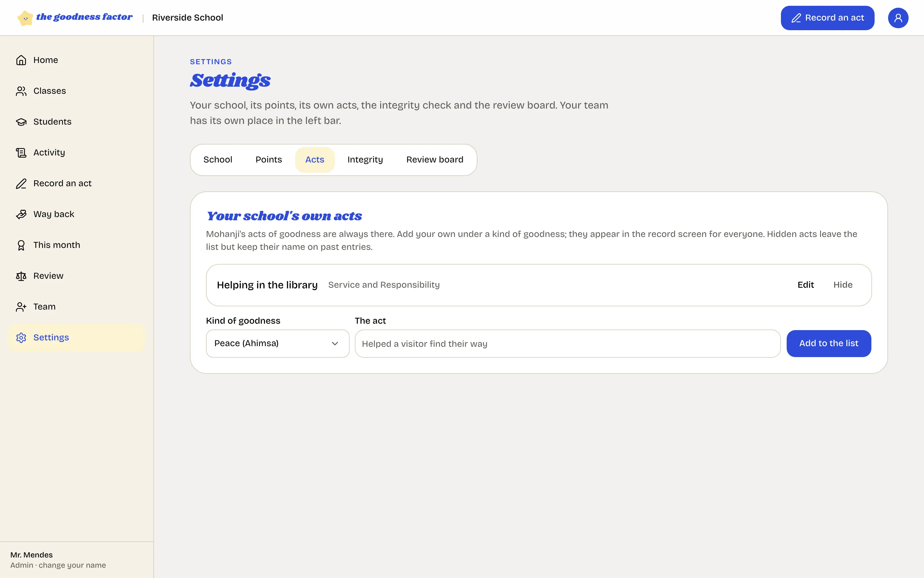Click the blue Record an act button
Viewport: 924px width, 578px height.
pos(827,18)
